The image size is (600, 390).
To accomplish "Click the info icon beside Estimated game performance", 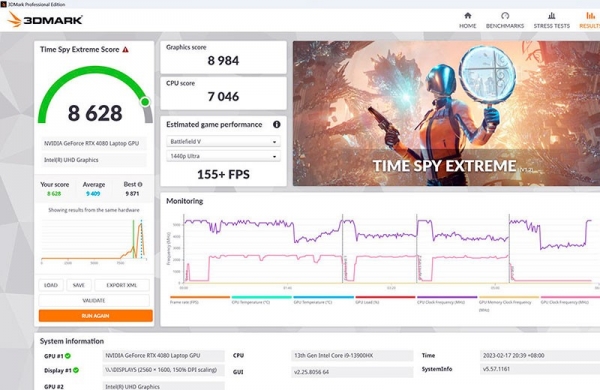I will click(276, 124).
